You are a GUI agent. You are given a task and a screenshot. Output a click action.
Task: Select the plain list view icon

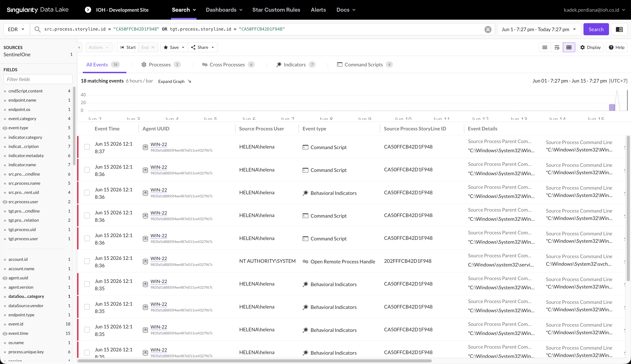[545, 47]
